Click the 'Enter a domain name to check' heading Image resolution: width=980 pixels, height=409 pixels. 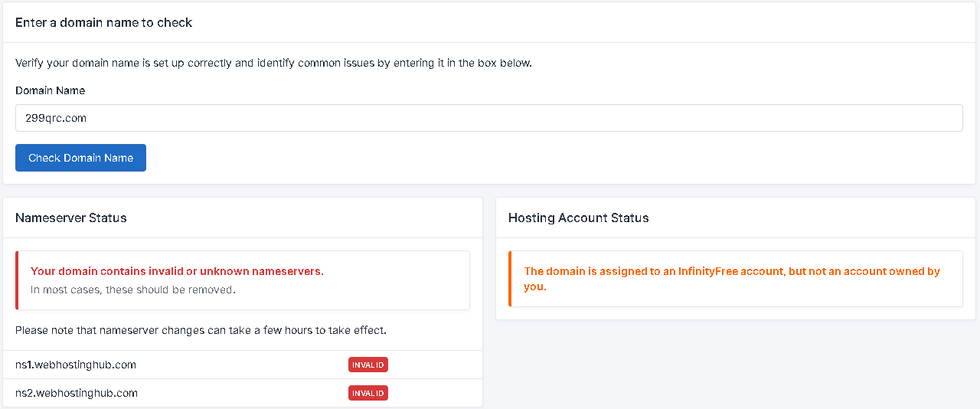103,23
